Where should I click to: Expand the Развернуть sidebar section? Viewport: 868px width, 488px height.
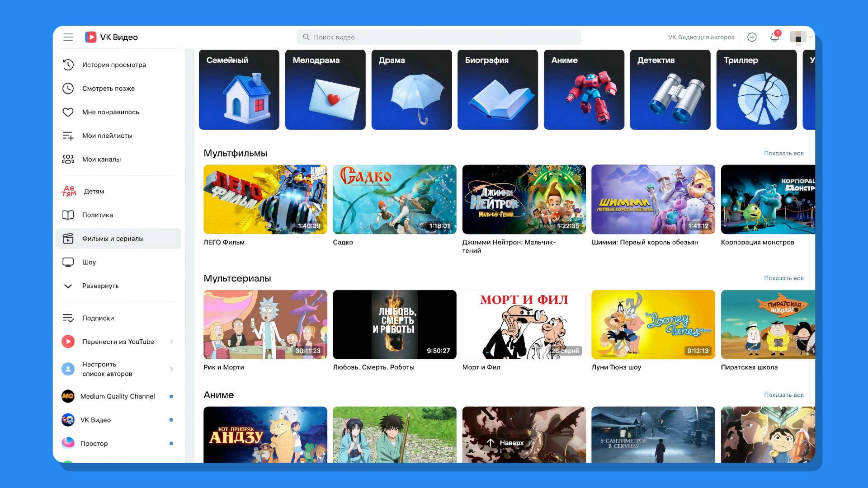pyautogui.click(x=100, y=286)
